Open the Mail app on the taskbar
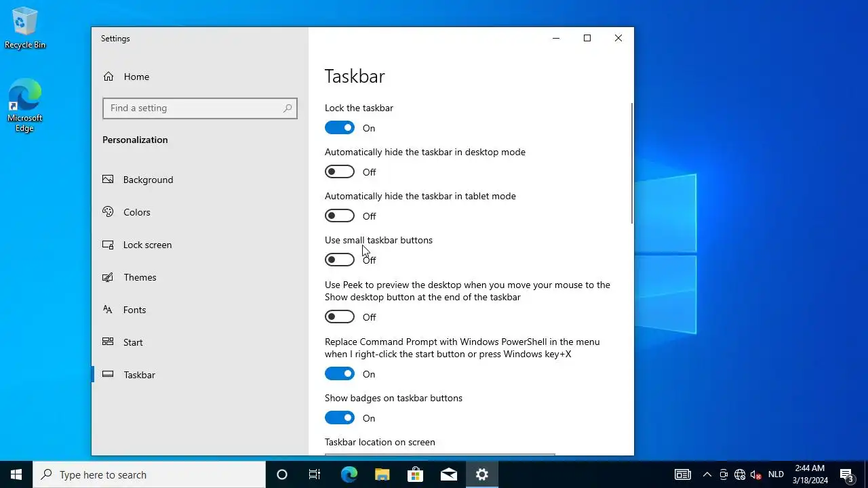Screen dimensions: 868x488 pos(448,474)
